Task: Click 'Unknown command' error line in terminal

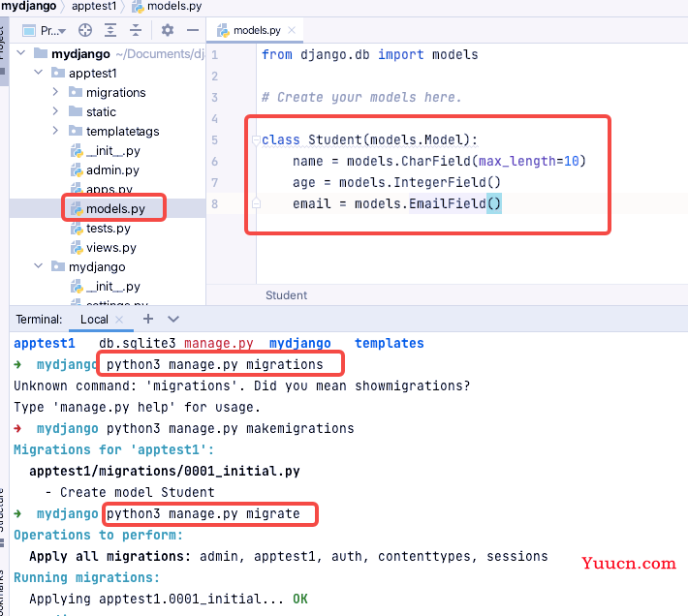Action: (241, 385)
